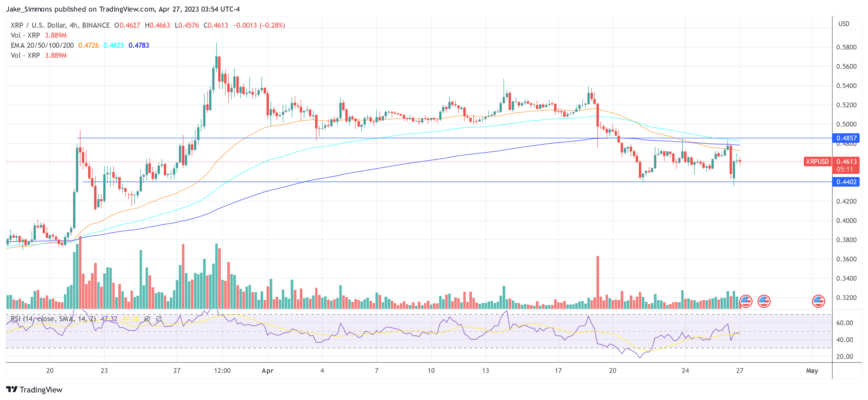
Task: Click the yellow RSI SMA value 47.18
Action: click(x=130, y=319)
